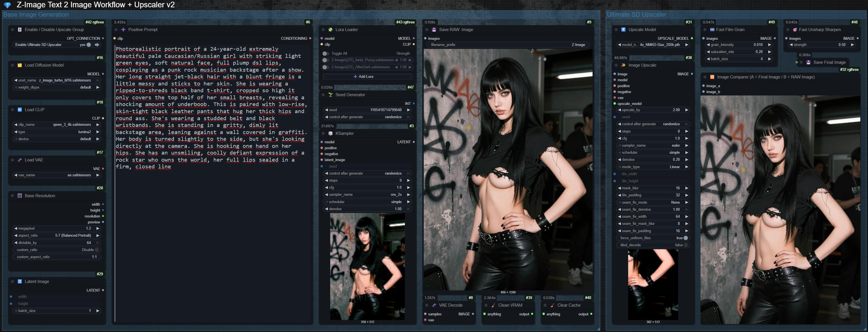This screenshot has width=868, height=332.
Task: Click the KSampler preview image thumbnail
Action: (367, 267)
